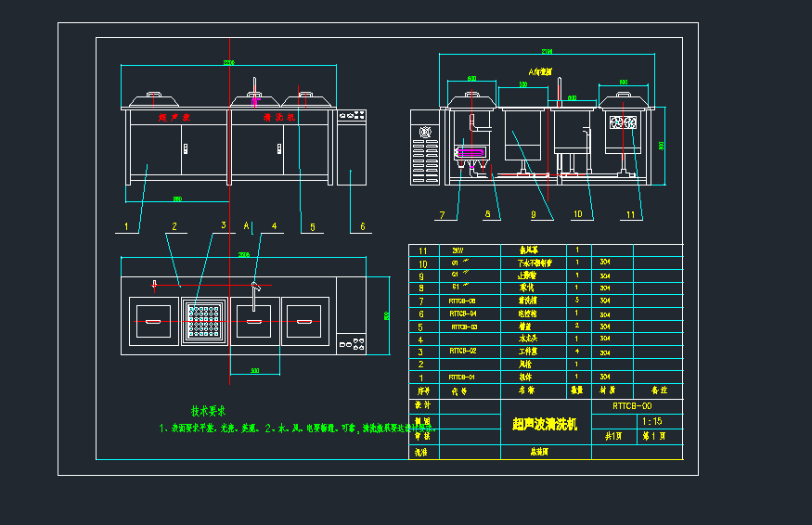
Task: Click the red 超声波 label on front view
Action: [174, 119]
